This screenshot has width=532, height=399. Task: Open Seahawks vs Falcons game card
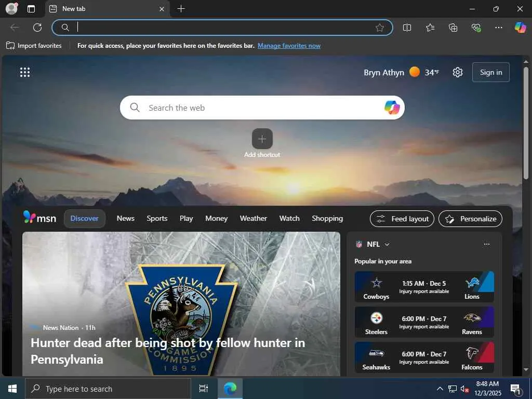click(424, 357)
